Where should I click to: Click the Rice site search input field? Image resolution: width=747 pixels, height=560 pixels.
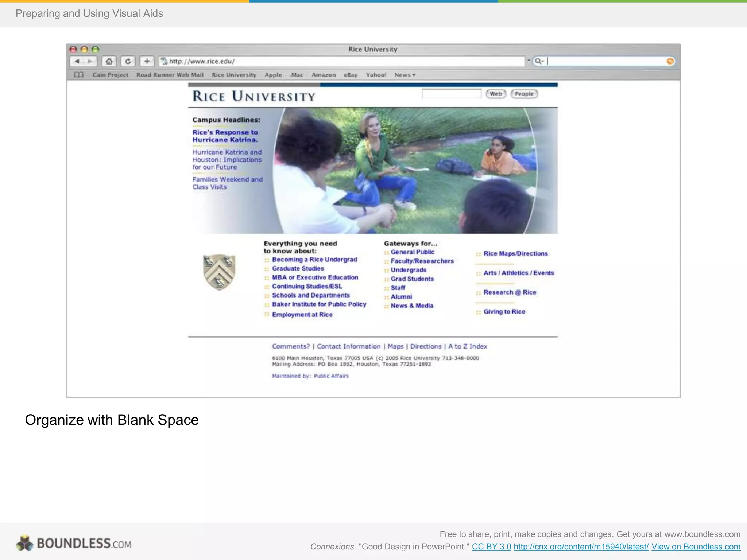452,94
